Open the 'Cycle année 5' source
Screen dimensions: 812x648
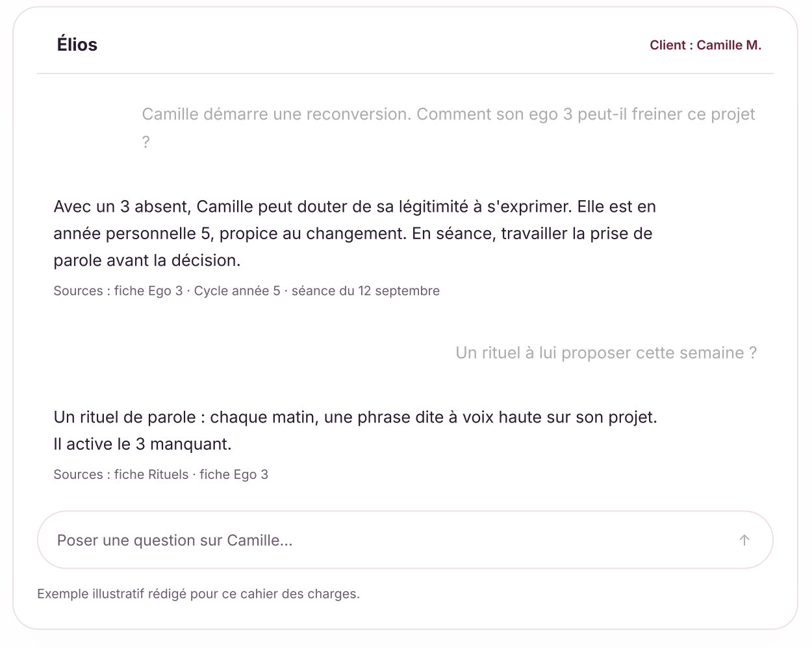click(x=237, y=291)
